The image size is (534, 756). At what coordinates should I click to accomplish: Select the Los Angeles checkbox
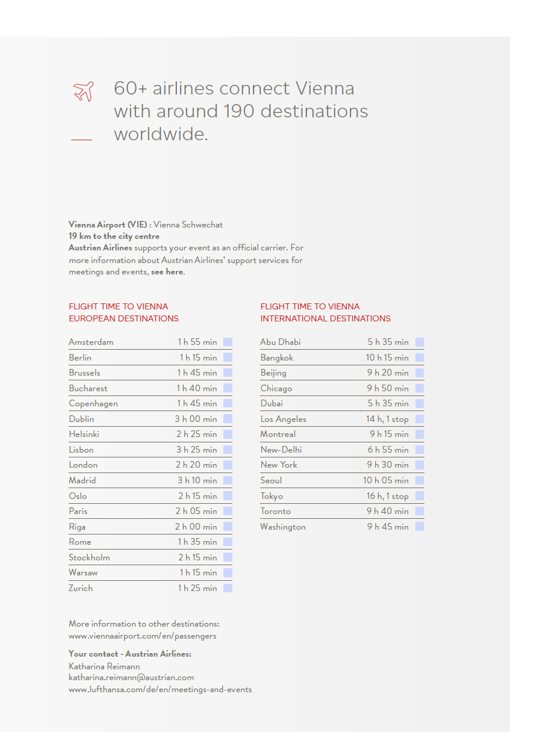coord(420,419)
